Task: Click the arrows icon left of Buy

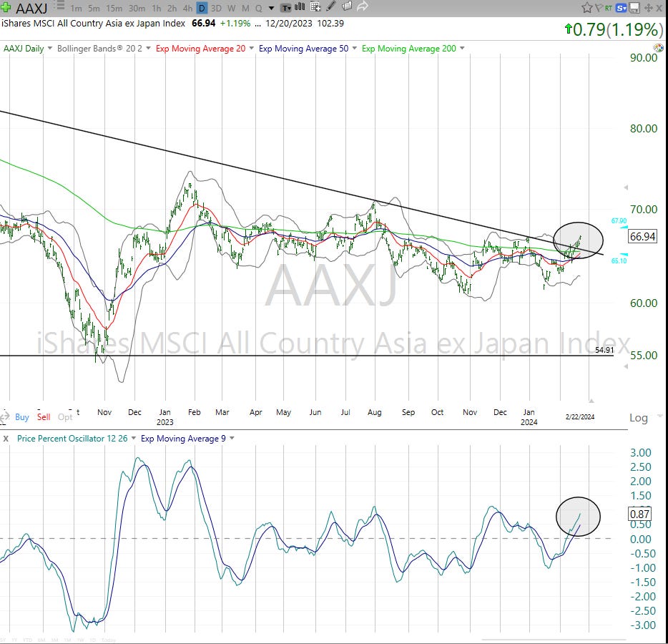Action: pos(4,417)
